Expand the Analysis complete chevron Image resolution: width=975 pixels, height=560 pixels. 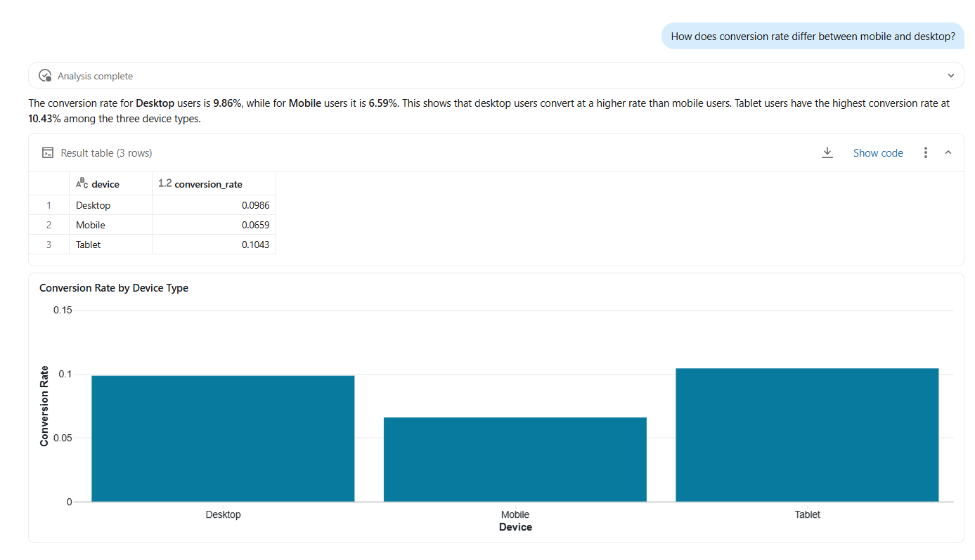click(x=951, y=76)
